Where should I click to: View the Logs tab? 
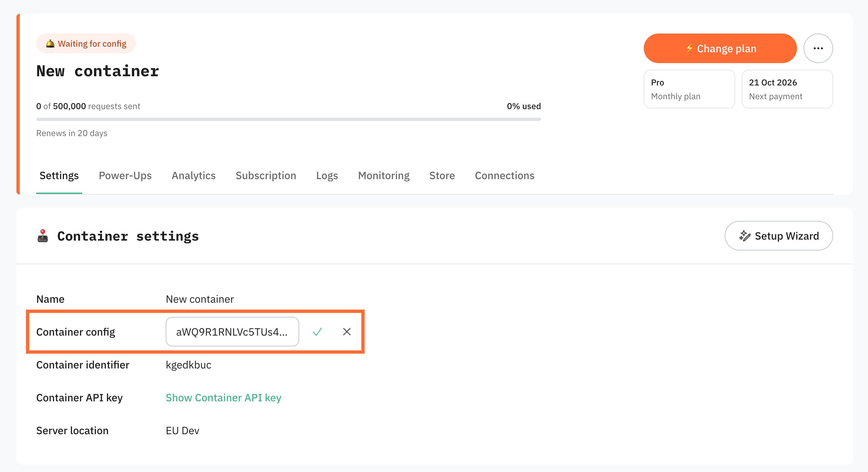tap(327, 176)
